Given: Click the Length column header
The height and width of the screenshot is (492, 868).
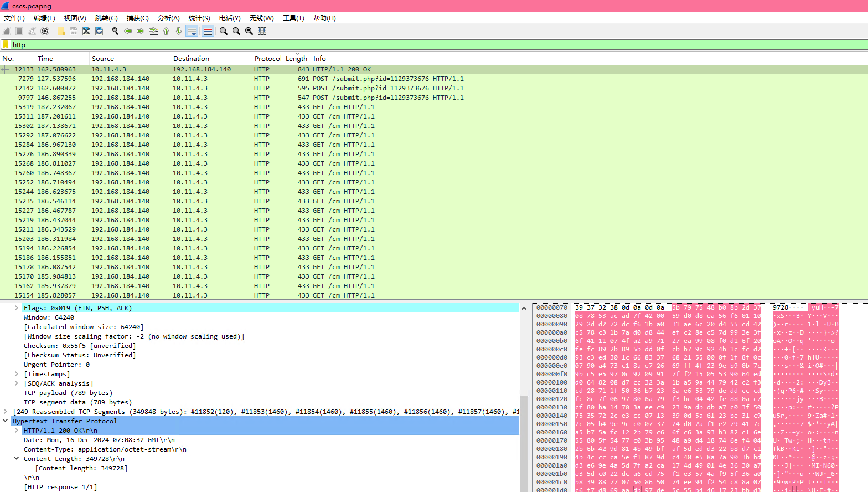Looking at the screenshot, I should point(296,59).
